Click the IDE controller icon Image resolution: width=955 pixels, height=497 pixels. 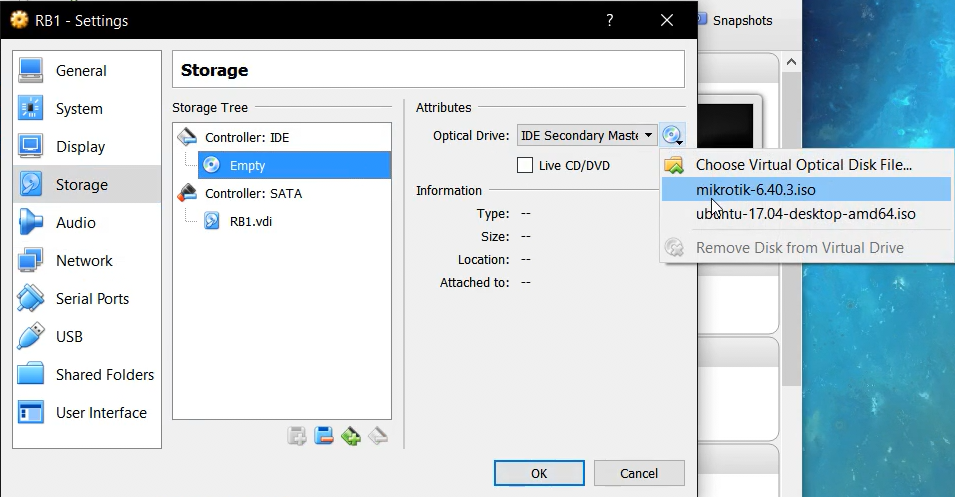pyautogui.click(x=187, y=136)
